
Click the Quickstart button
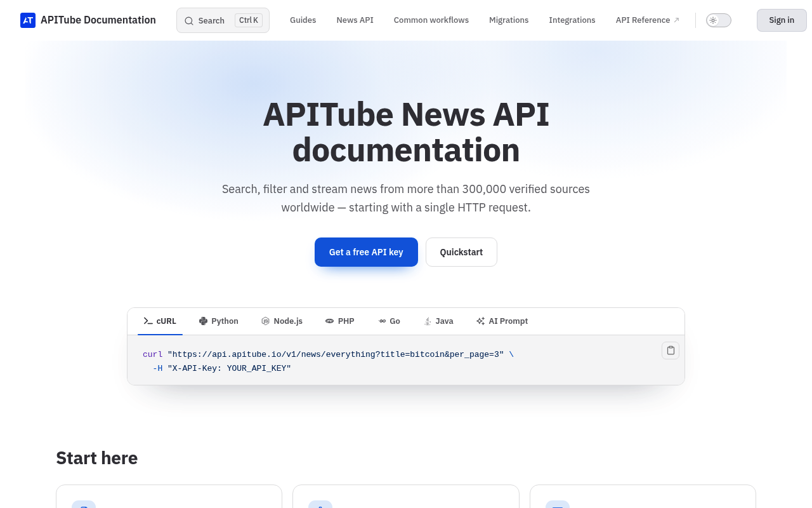click(x=461, y=252)
